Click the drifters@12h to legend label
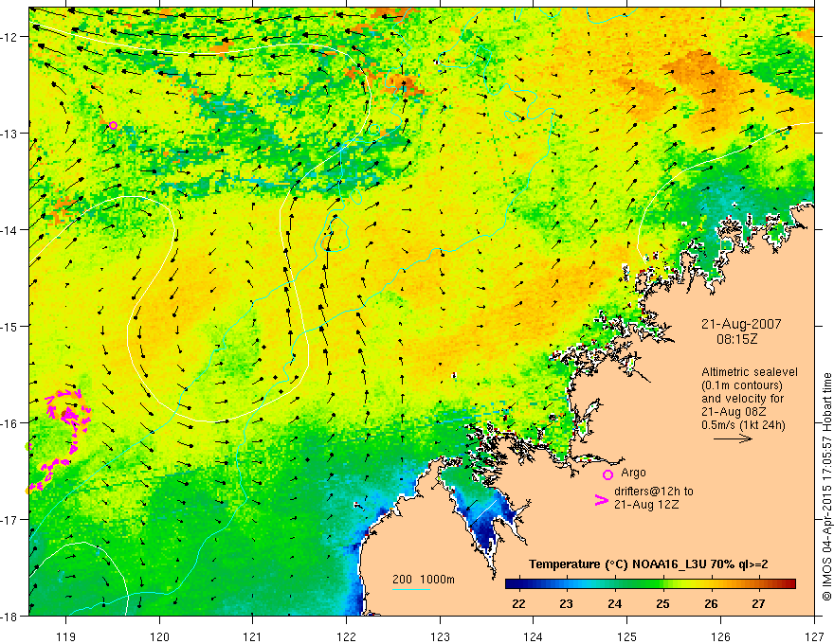 pos(654,492)
